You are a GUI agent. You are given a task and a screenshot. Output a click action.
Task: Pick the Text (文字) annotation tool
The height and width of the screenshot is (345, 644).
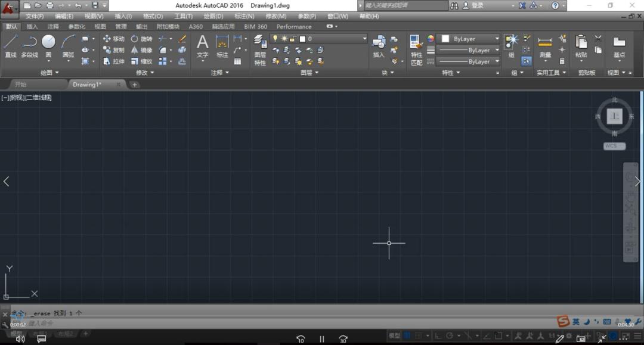point(203,43)
